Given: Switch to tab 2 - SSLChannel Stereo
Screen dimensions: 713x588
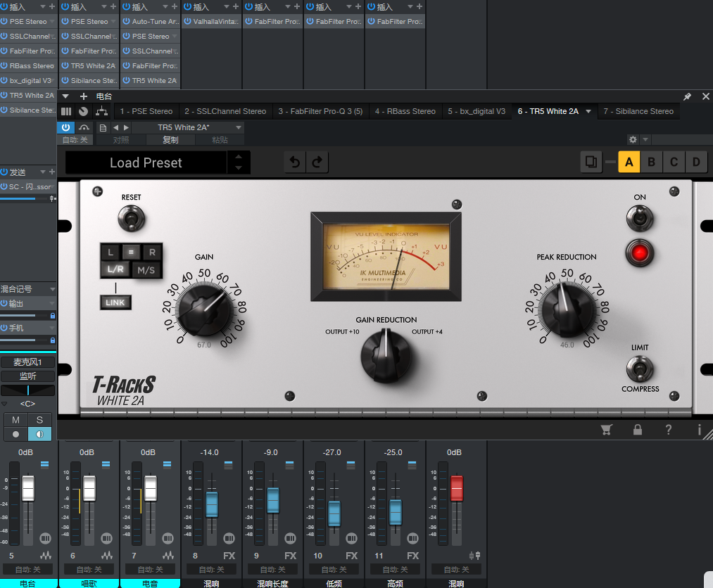Looking at the screenshot, I should (225, 111).
